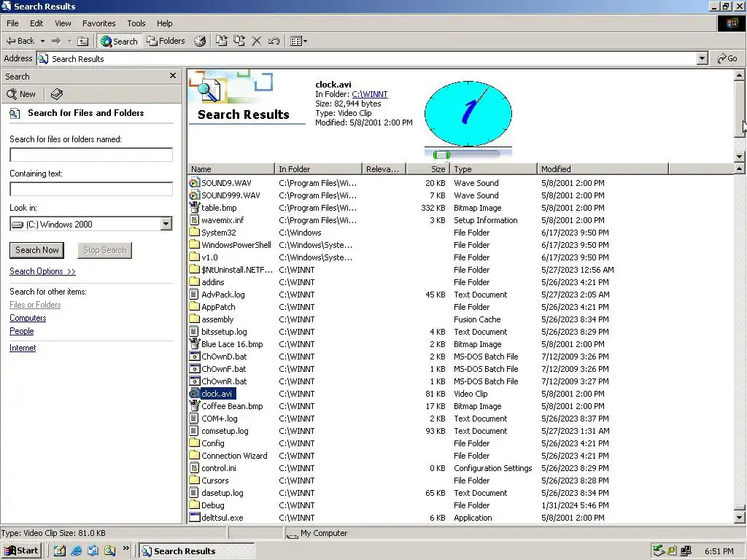Click the Indexing Service icon beside New

(57, 94)
